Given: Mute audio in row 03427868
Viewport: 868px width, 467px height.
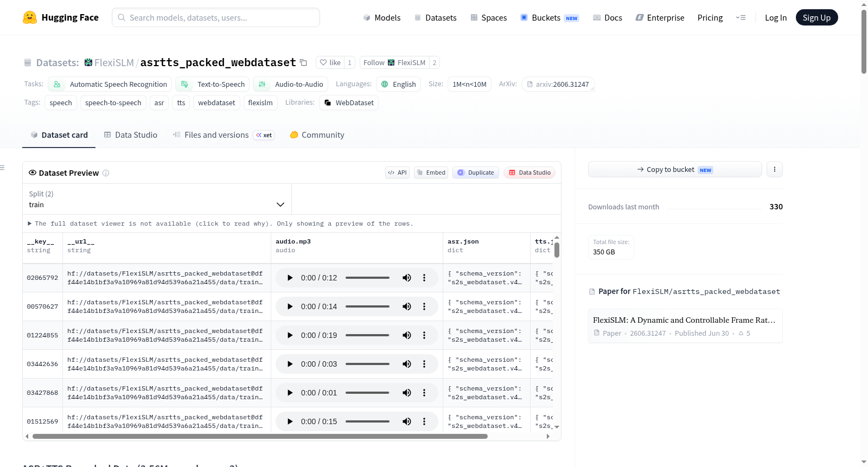Looking at the screenshot, I should pos(407,393).
